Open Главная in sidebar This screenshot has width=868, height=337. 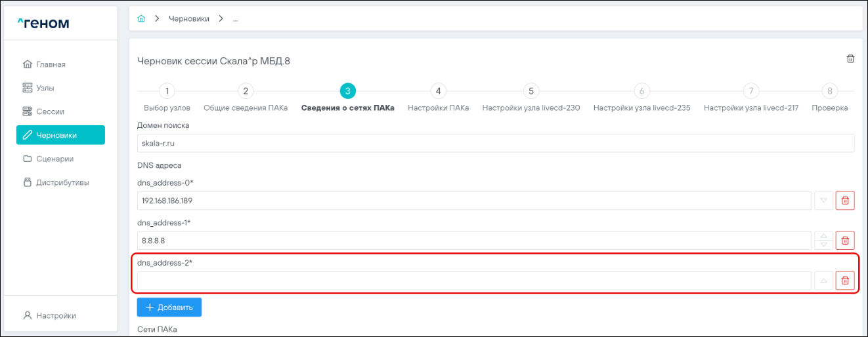(51, 64)
